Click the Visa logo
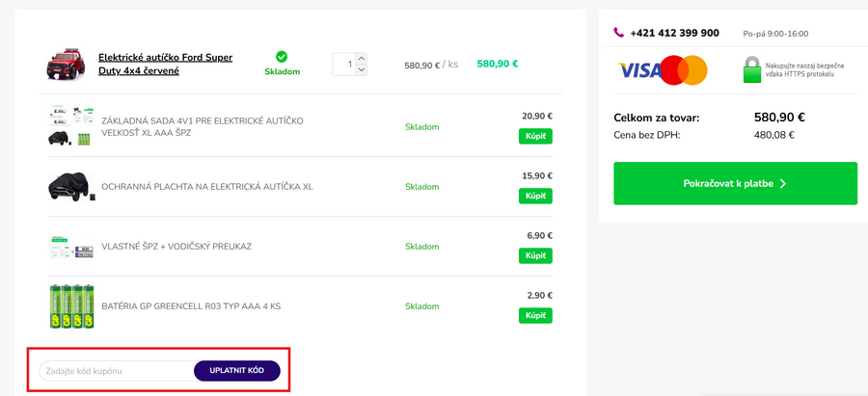The height and width of the screenshot is (396, 868). pos(640,70)
